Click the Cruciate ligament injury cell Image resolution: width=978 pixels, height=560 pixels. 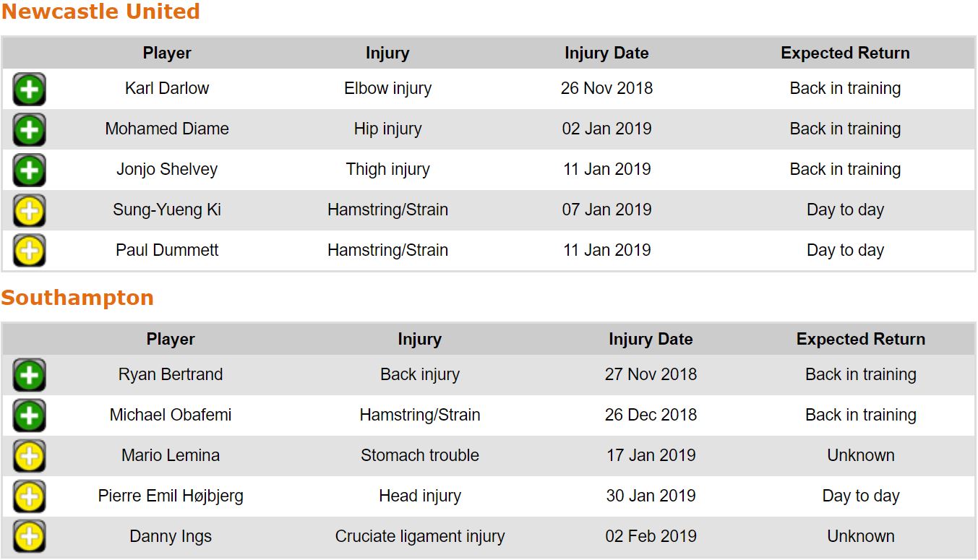tap(420, 536)
